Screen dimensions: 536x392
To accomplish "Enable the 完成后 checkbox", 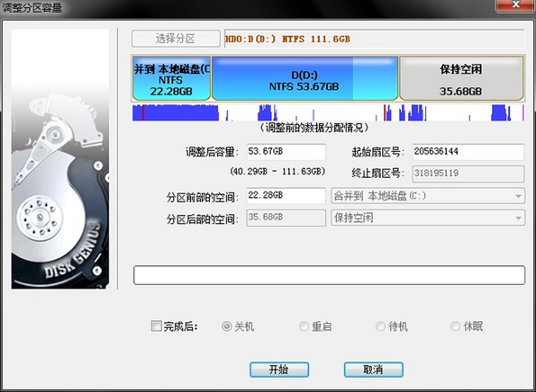I will pyautogui.click(x=156, y=326).
